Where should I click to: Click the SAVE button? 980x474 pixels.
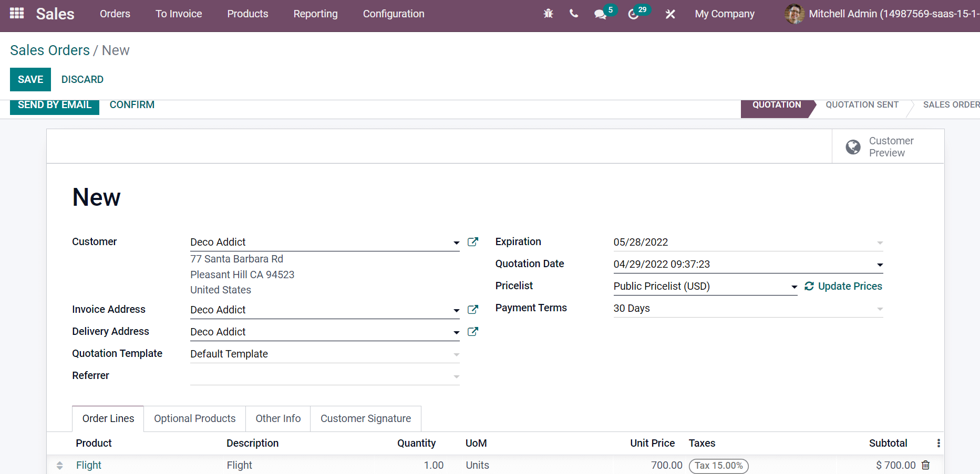click(x=30, y=79)
